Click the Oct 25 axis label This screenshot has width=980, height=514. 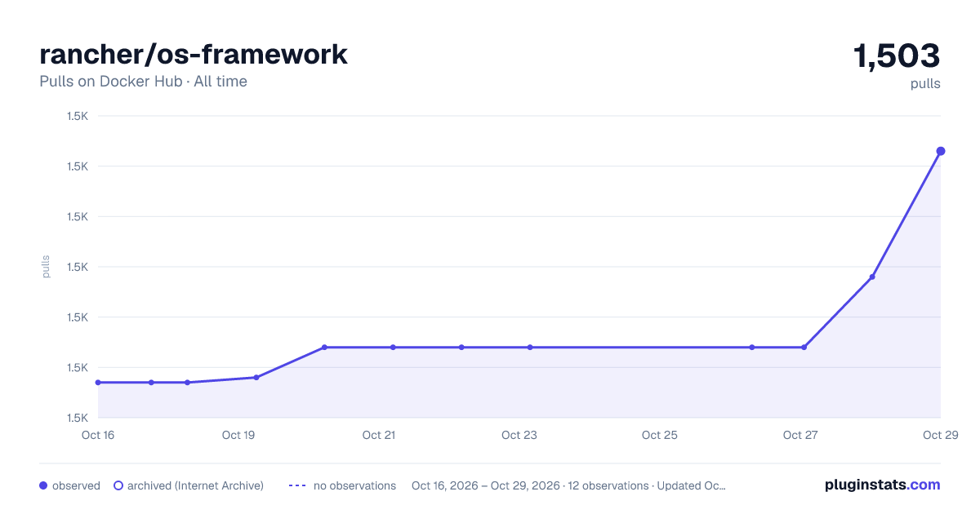[660, 435]
